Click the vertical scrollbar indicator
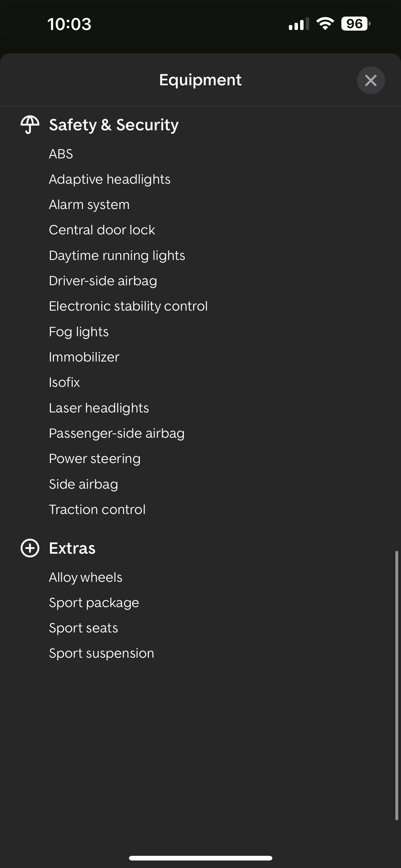 pyautogui.click(x=397, y=685)
